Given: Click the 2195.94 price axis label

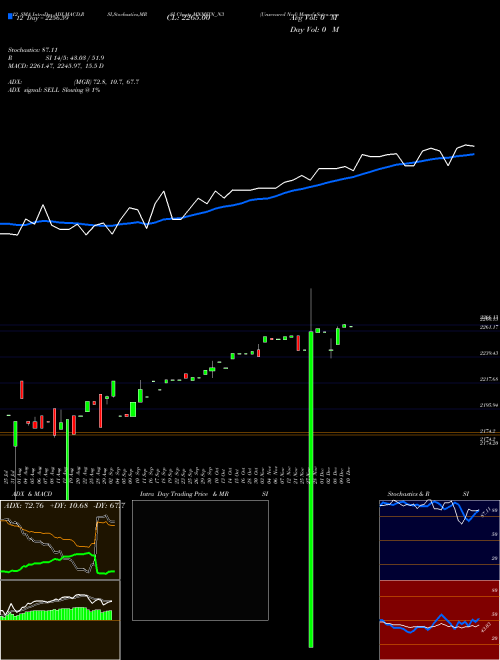Looking at the screenshot, I should [x=489, y=405].
